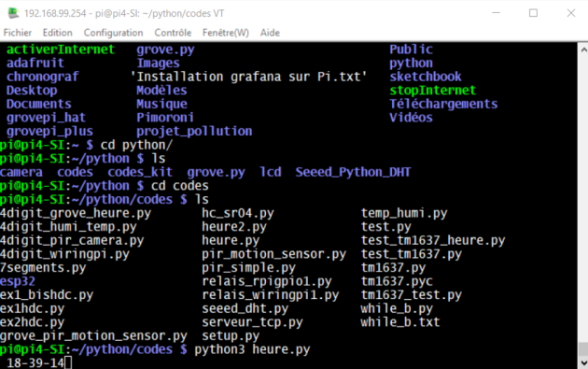Click the codes_kit directory name

(x=140, y=172)
